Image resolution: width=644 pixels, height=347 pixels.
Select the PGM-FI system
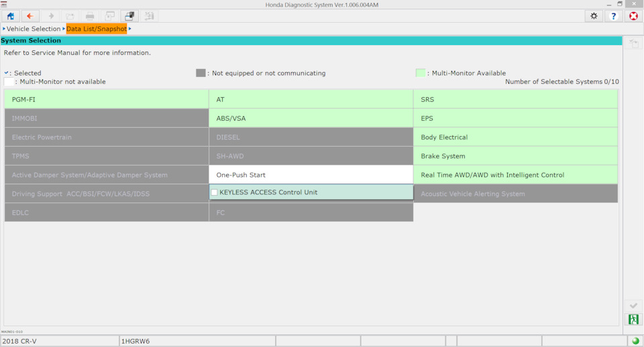click(x=107, y=99)
